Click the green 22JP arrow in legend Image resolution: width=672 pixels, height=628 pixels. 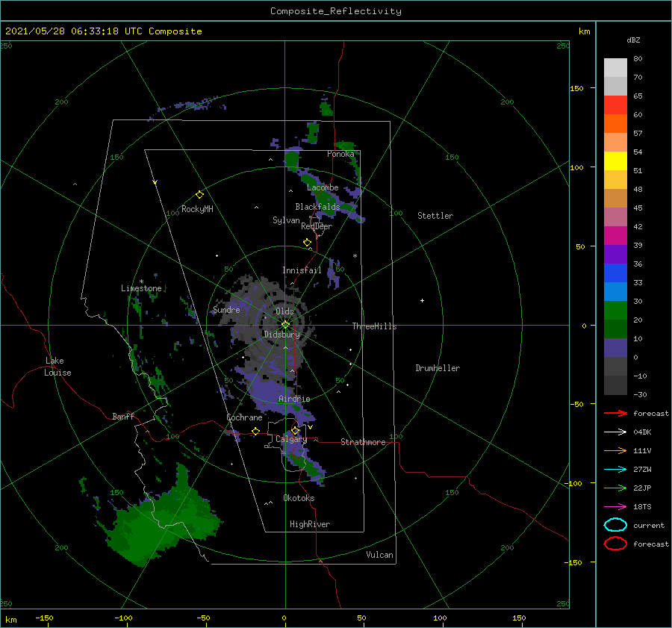tap(615, 488)
